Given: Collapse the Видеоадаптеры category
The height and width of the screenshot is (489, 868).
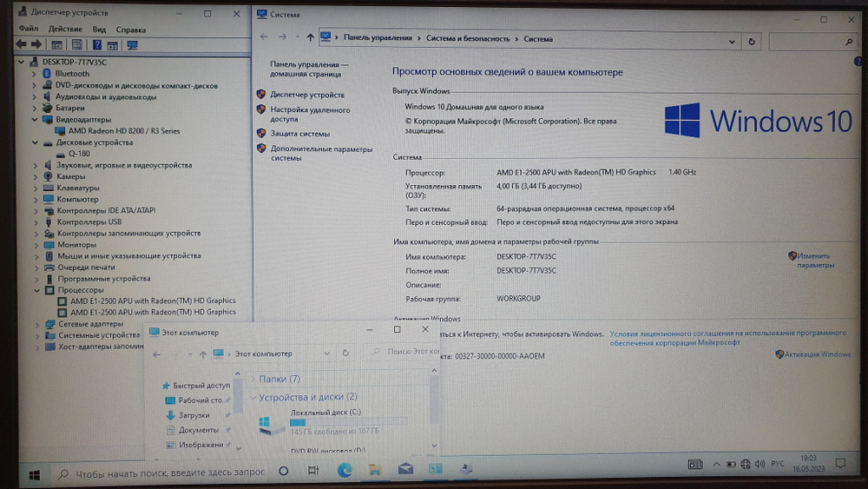Looking at the screenshot, I should click(x=35, y=120).
